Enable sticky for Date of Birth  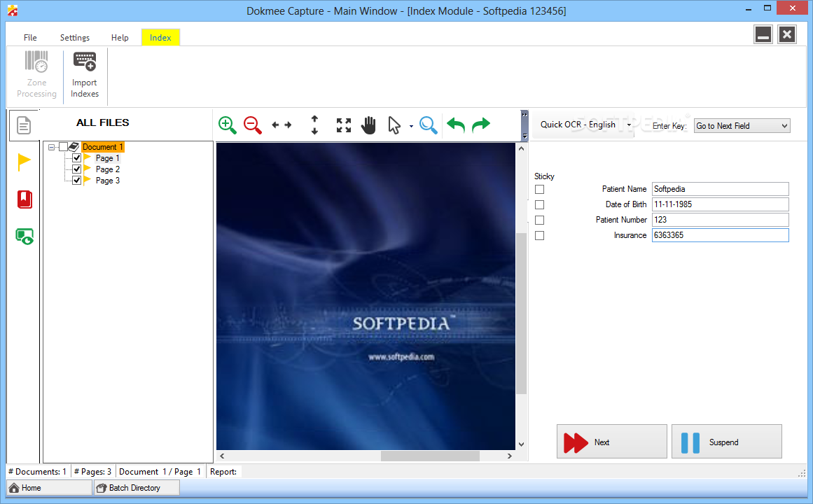click(x=540, y=205)
